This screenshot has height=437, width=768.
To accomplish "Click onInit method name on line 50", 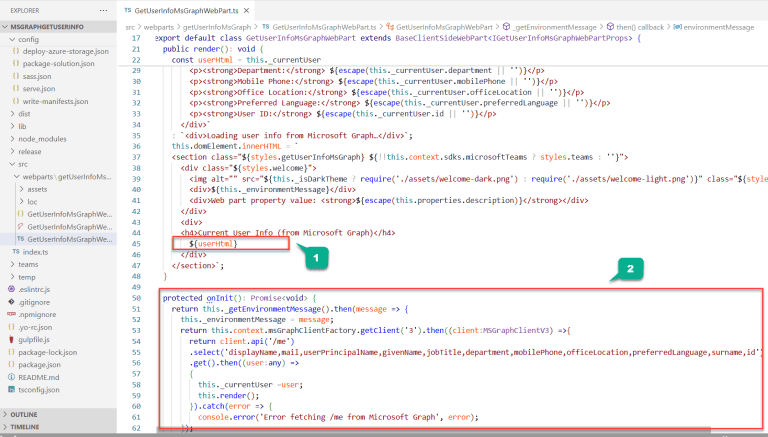I will 220,298.
